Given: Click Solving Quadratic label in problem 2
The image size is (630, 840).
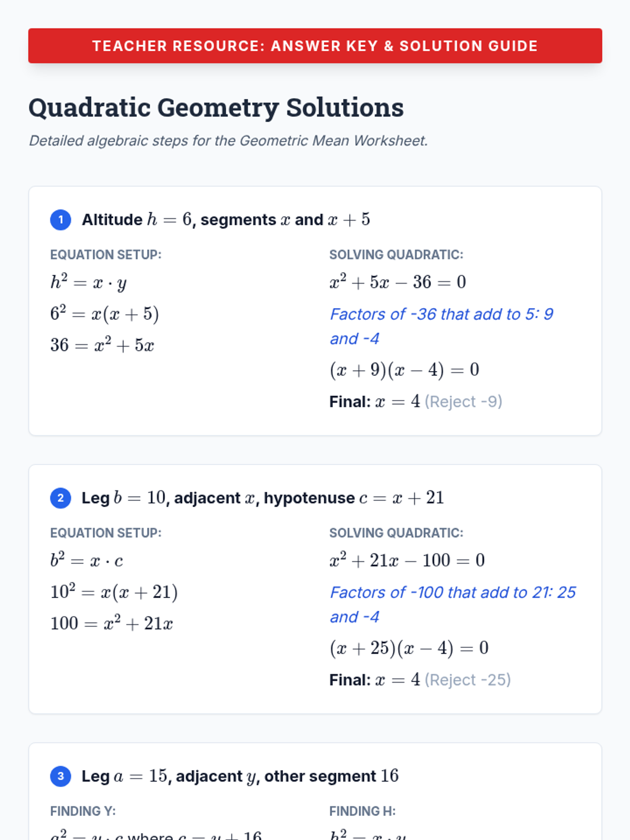Looking at the screenshot, I should [396, 533].
